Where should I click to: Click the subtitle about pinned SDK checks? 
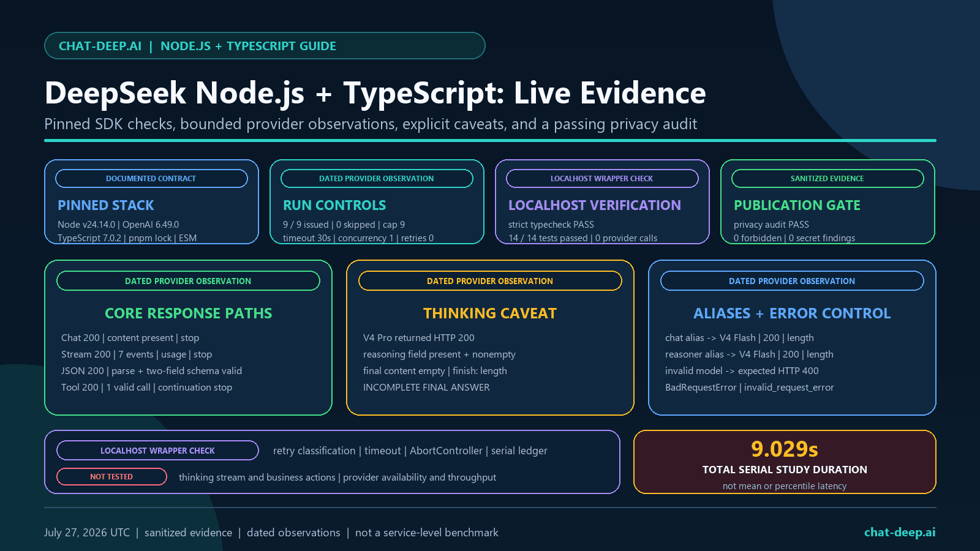(x=371, y=124)
